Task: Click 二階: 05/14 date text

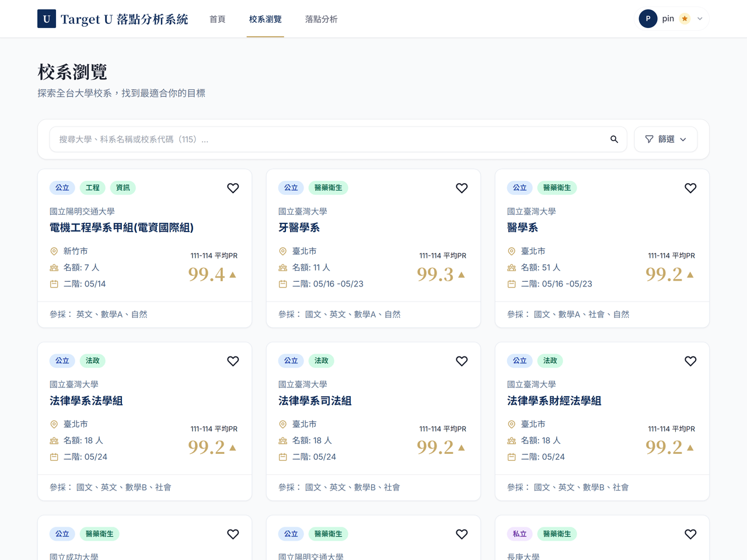Action: point(85,284)
